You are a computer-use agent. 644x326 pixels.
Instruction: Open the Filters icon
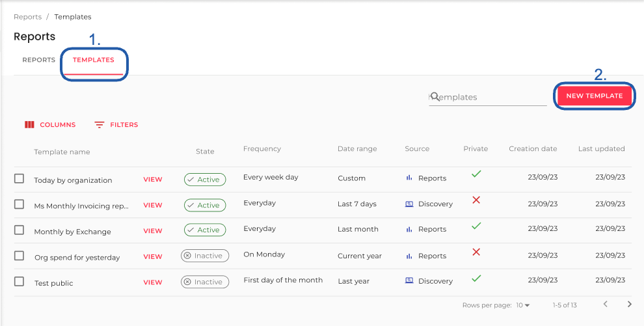100,125
